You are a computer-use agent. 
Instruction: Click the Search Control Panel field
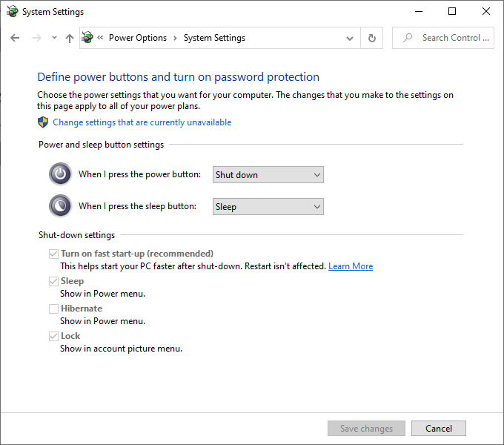(x=450, y=38)
